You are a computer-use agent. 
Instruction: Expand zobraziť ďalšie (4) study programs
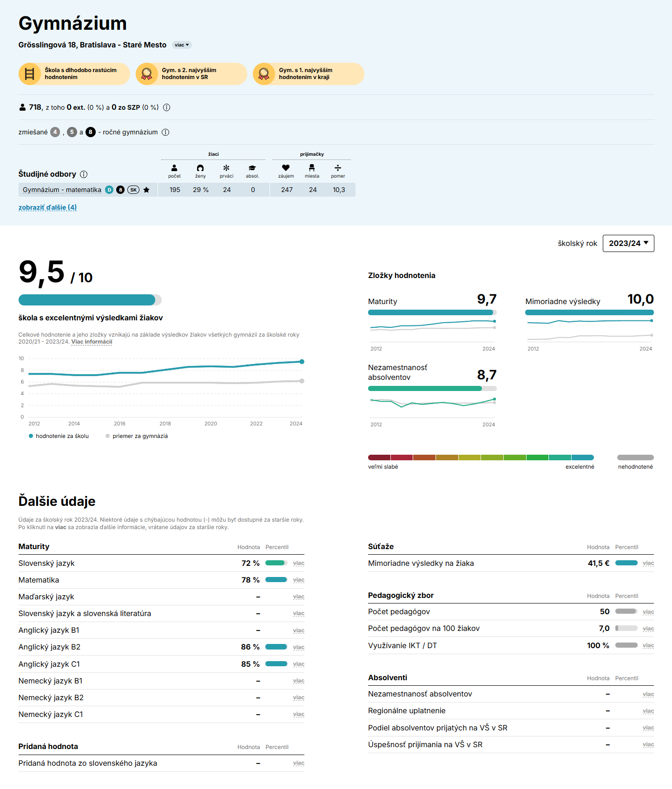pos(47,207)
